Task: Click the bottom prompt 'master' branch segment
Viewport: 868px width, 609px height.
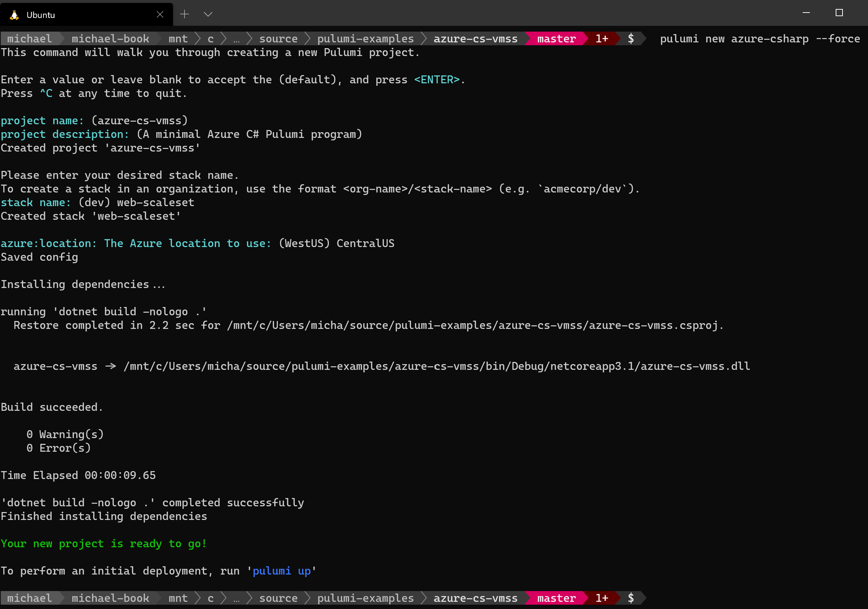Action: click(x=556, y=598)
